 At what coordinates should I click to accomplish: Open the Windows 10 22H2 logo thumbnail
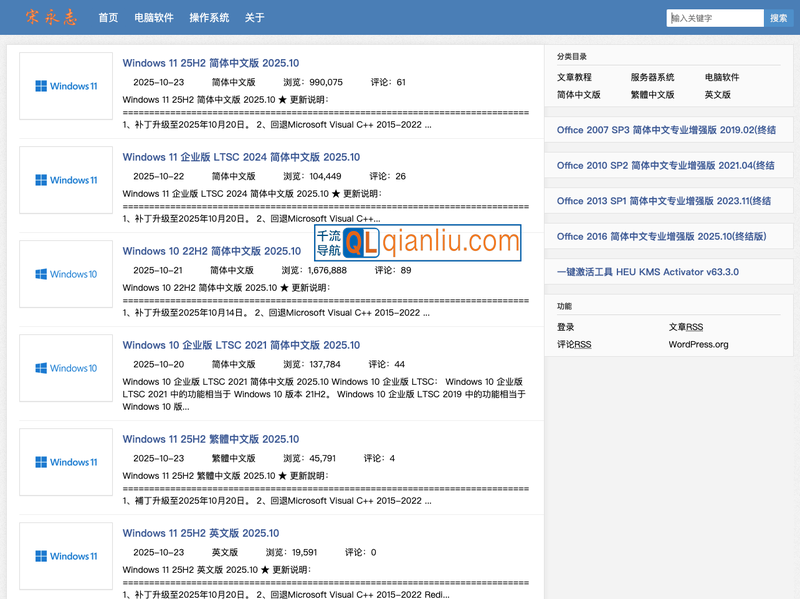(x=66, y=274)
